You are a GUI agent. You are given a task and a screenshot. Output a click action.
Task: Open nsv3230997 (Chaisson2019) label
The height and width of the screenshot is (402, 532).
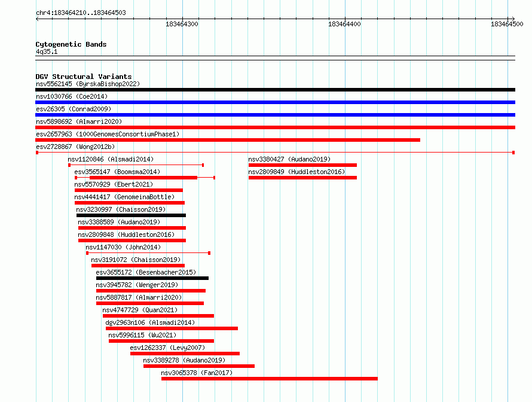[x=121, y=209]
